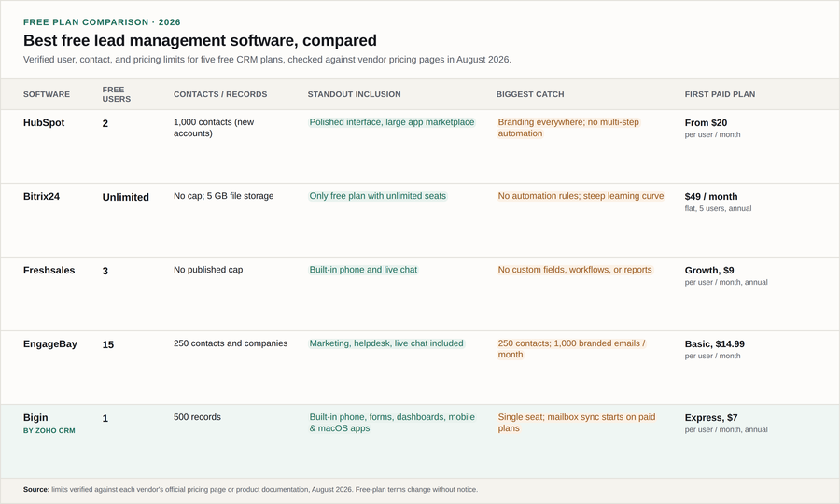Click 'per user / month' under From $20
Screen dimensions: 840x504
click(712, 134)
